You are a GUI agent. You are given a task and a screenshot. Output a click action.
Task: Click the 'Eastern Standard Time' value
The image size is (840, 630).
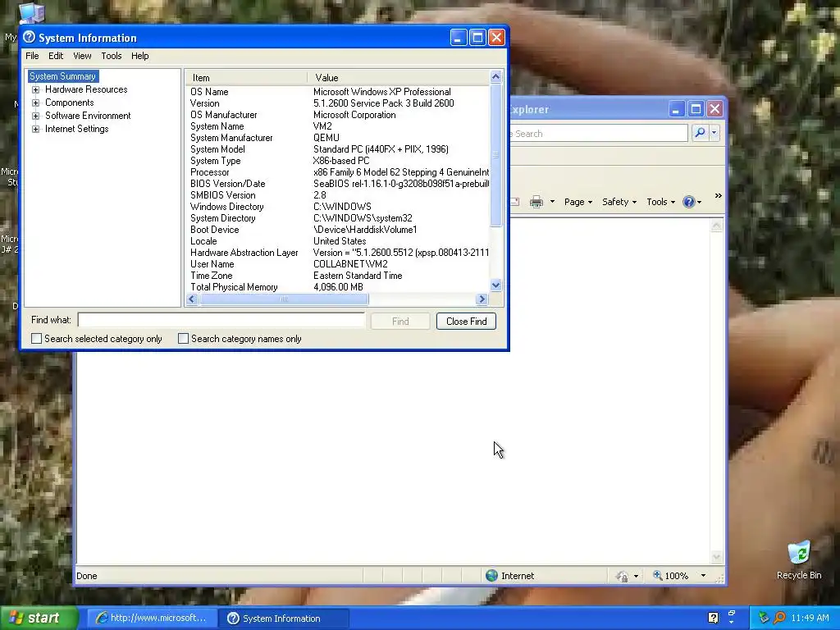[358, 276]
